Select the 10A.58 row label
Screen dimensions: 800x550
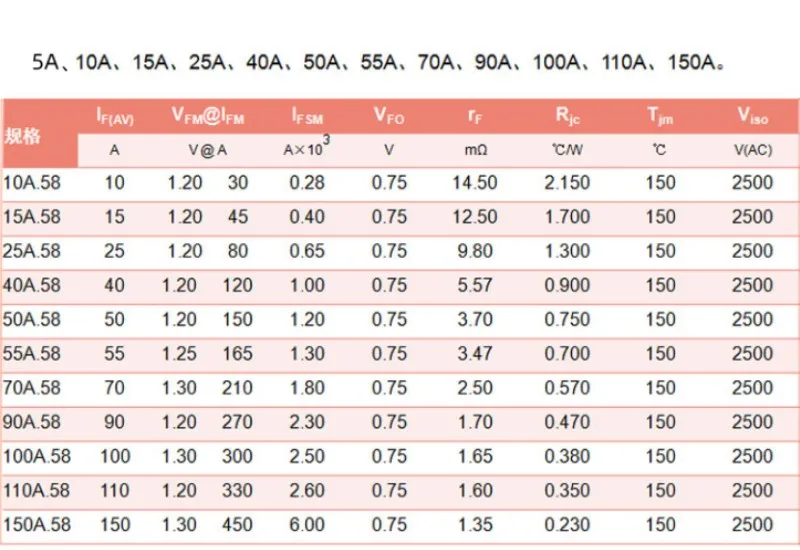point(32,182)
